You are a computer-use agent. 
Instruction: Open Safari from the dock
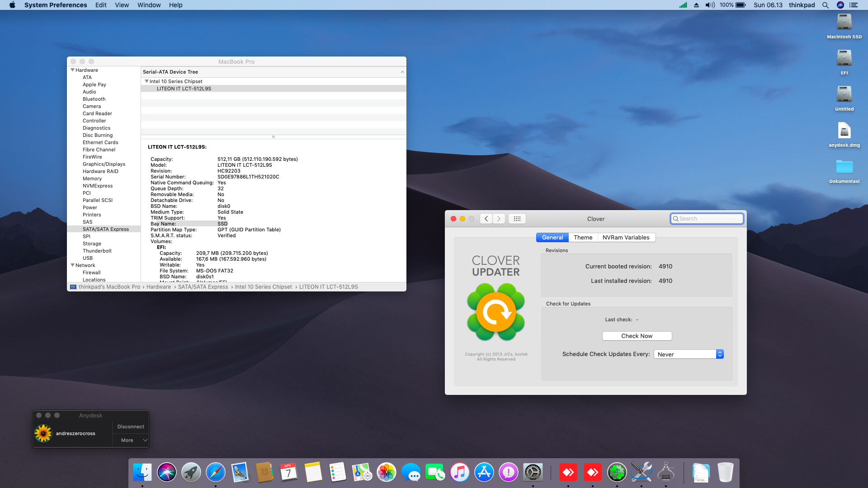click(x=216, y=473)
